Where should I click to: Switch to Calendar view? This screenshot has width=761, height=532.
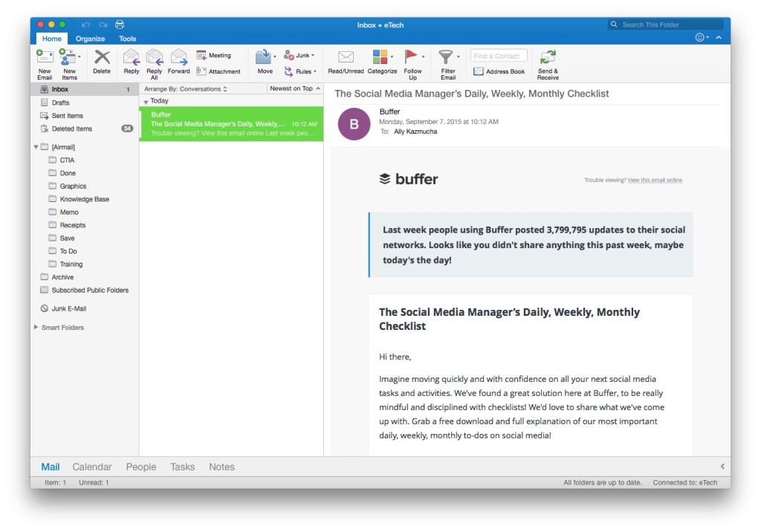[x=92, y=467]
